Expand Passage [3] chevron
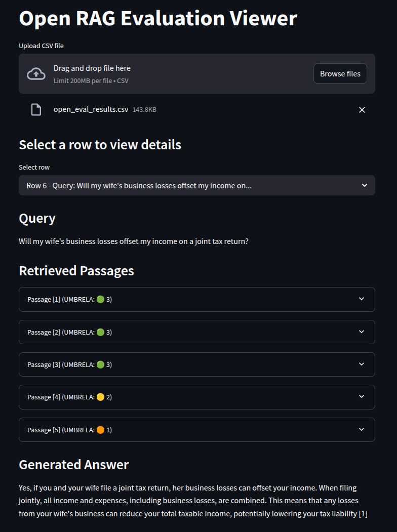 coord(362,364)
